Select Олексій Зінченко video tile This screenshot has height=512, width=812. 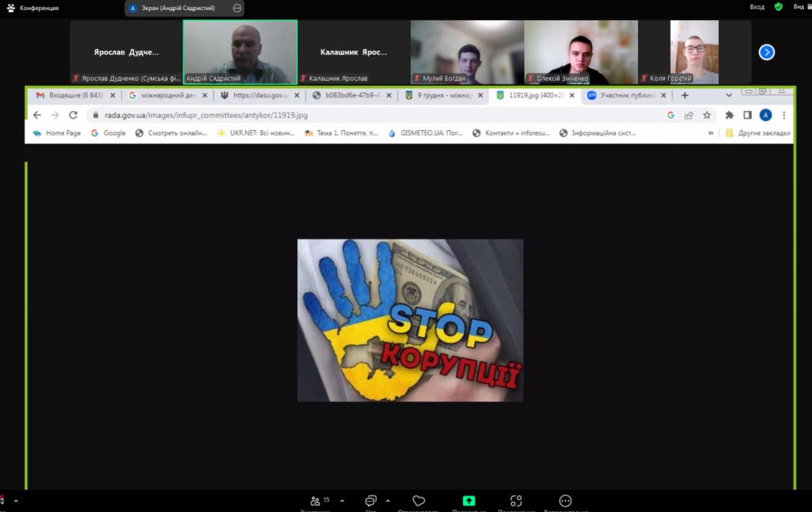(x=581, y=52)
